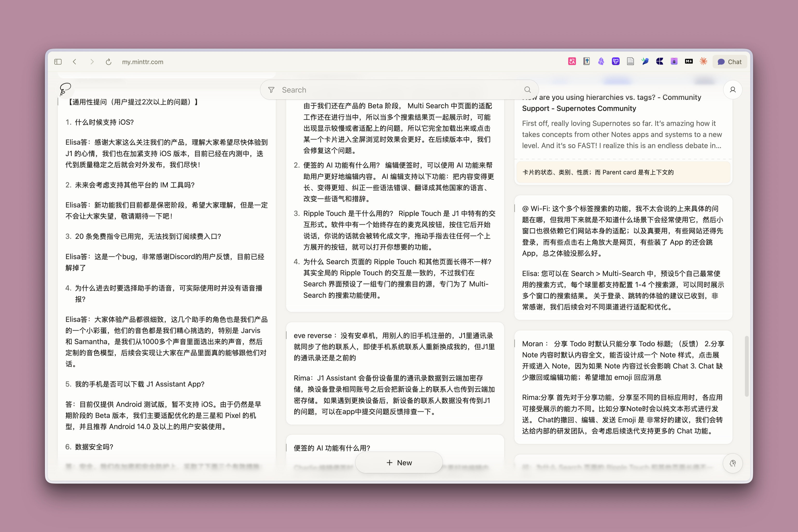
Task: Go forward with the right arrow
Action: (x=92, y=62)
